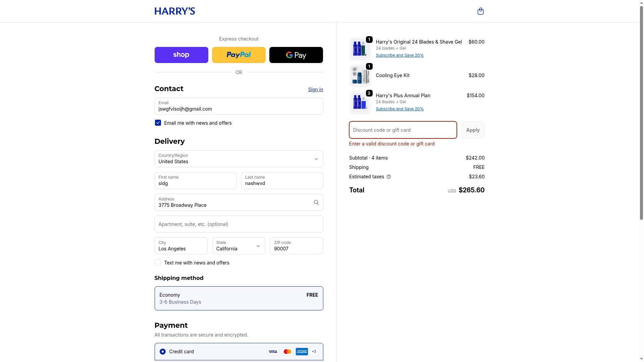Pay with Google Pay express button
Viewport: 644px width, 362px height.
296,55
